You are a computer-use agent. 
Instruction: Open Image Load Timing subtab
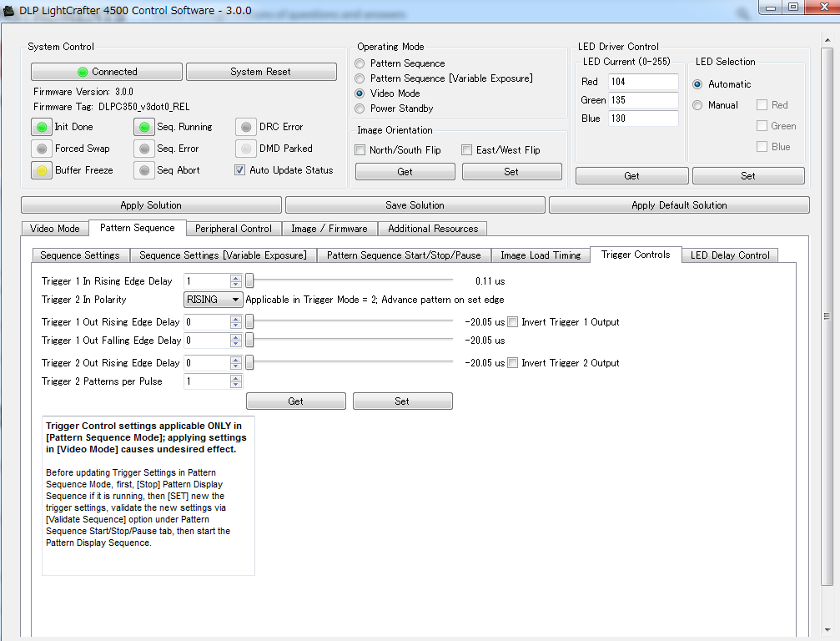tap(541, 255)
